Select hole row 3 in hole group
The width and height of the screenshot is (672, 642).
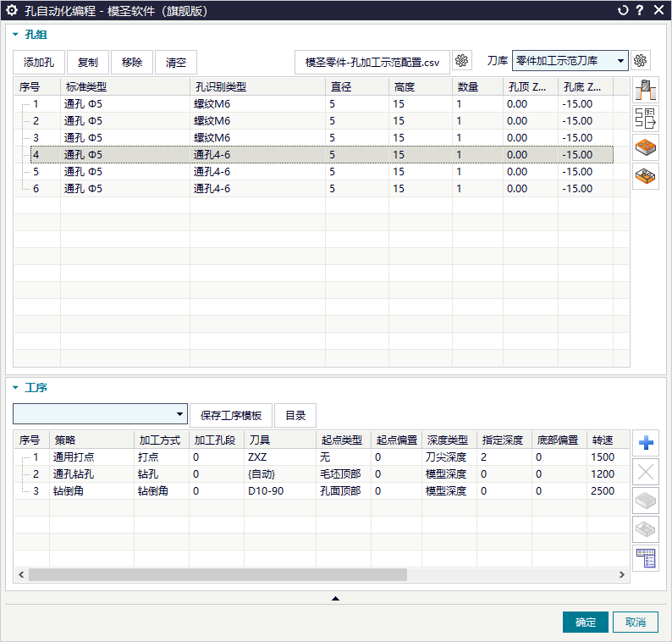click(322, 138)
